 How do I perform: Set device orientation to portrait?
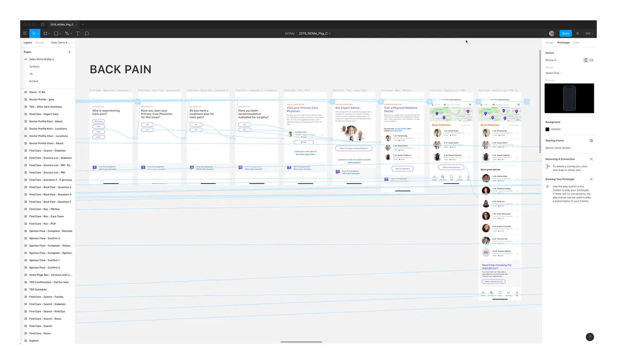[586, 60]
